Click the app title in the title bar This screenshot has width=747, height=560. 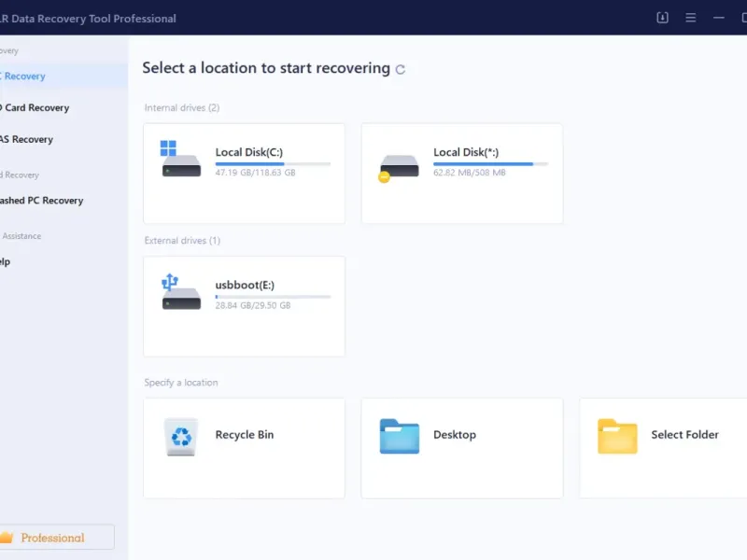(x=88, y=19)
